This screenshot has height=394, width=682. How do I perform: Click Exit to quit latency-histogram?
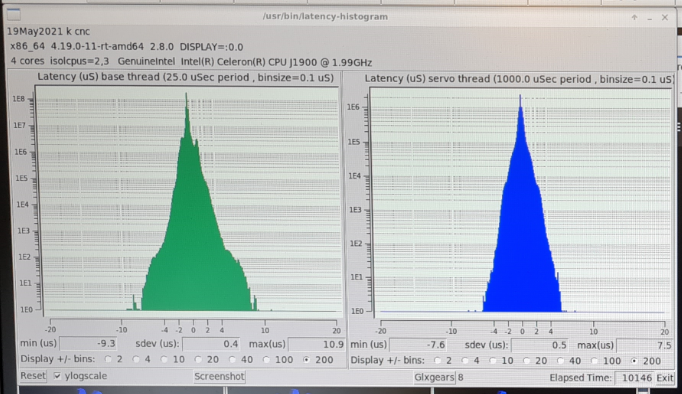(x=665, y=378)
